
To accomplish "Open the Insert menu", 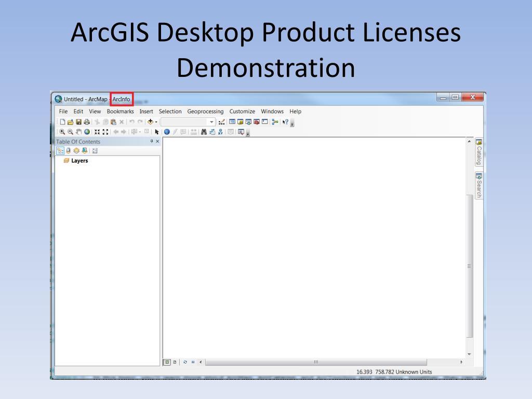I will click(x=146, y=111).
